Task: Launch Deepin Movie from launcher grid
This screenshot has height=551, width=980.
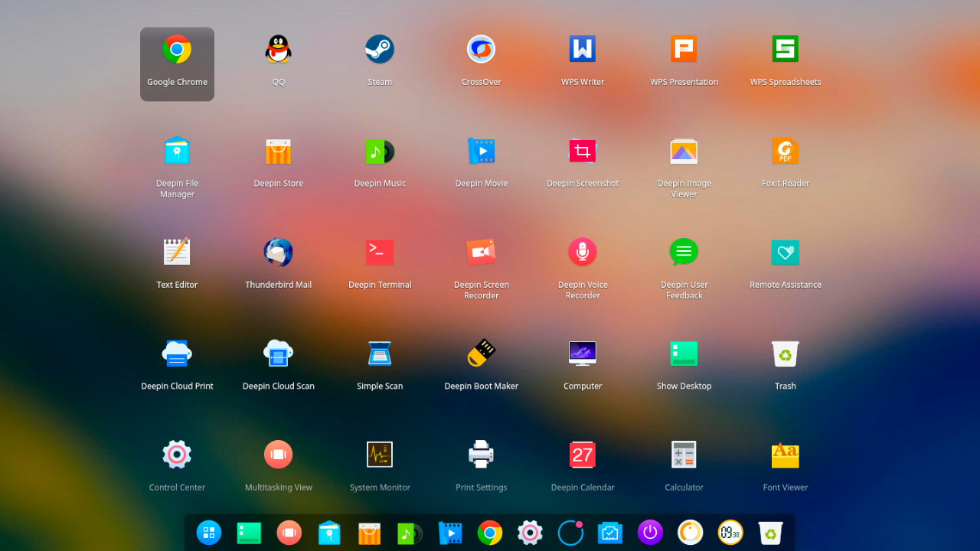Action: (x=482, y=151)
